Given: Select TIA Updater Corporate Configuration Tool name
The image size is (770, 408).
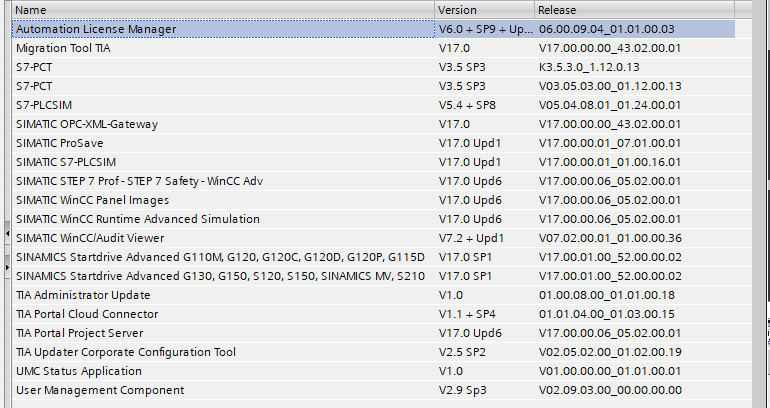Looking at the screenshot, I should [x=126, y=353].
